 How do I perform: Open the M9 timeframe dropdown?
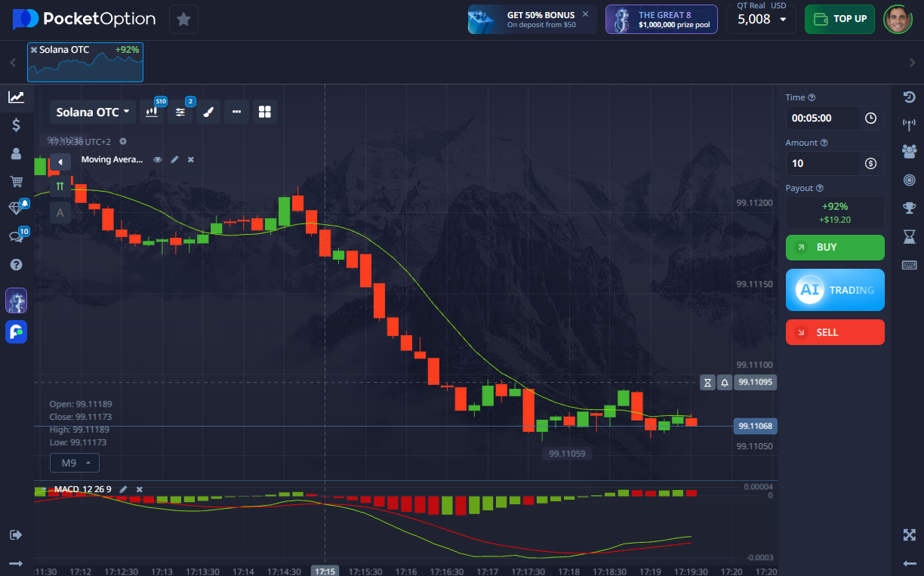(75, 463)
